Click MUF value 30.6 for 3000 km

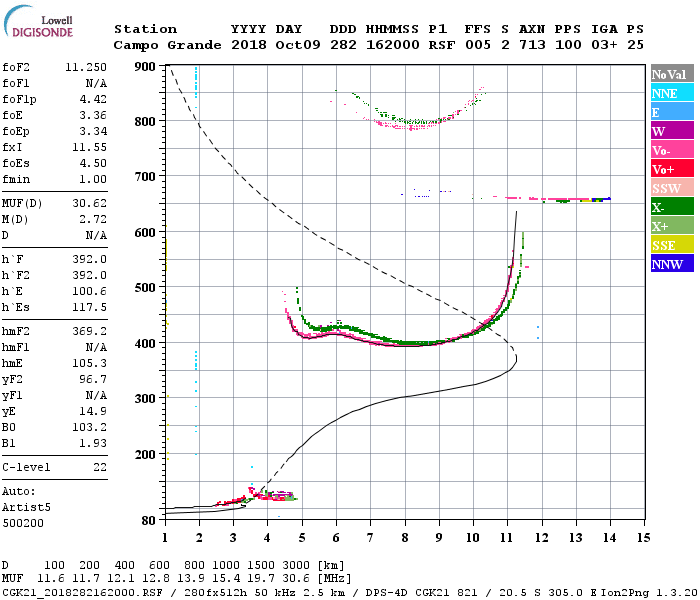(x=296, y=579)
